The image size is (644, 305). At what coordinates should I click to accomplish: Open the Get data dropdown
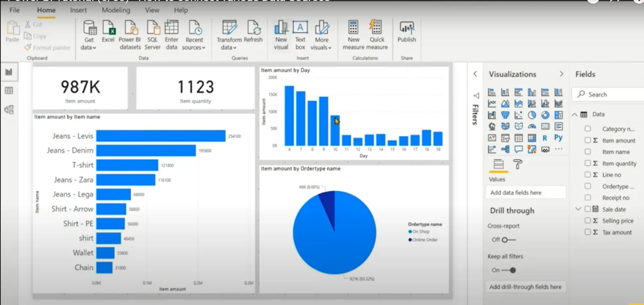[x=89, y=35]
